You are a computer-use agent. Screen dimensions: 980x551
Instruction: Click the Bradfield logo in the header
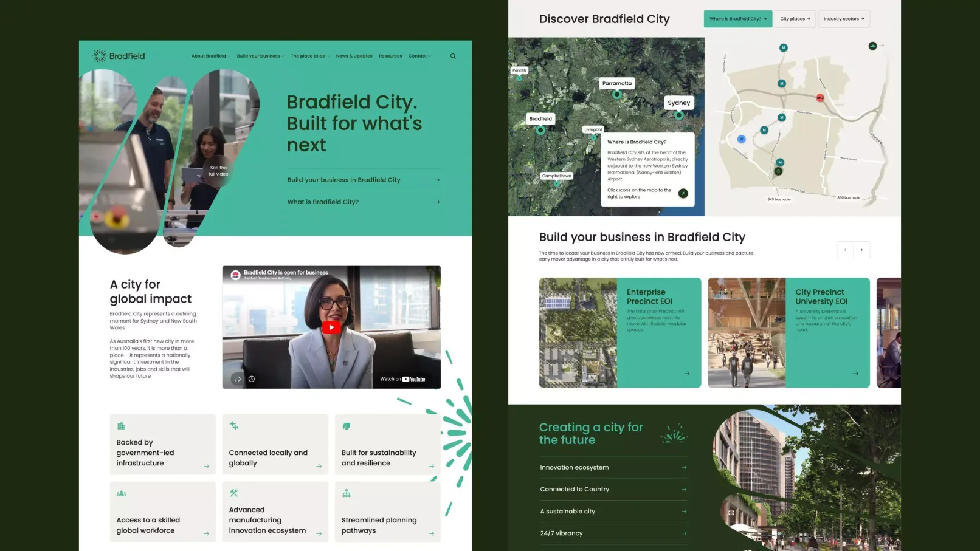pos(119,56)
